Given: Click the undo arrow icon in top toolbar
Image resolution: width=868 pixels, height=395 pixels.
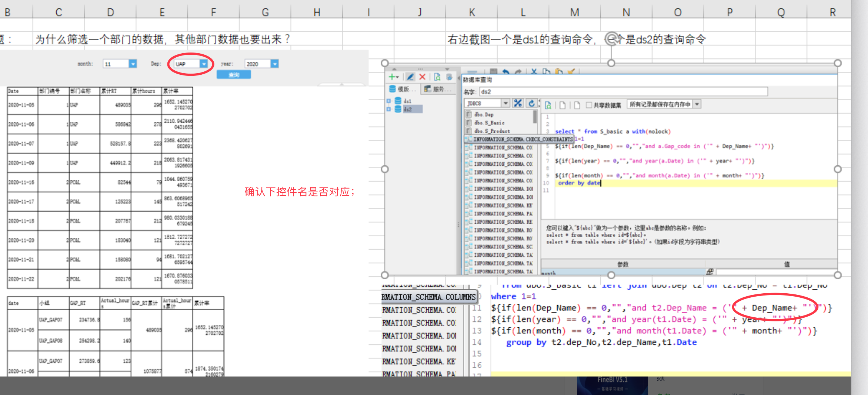Looking at the screenshot, I should (506, 71).
